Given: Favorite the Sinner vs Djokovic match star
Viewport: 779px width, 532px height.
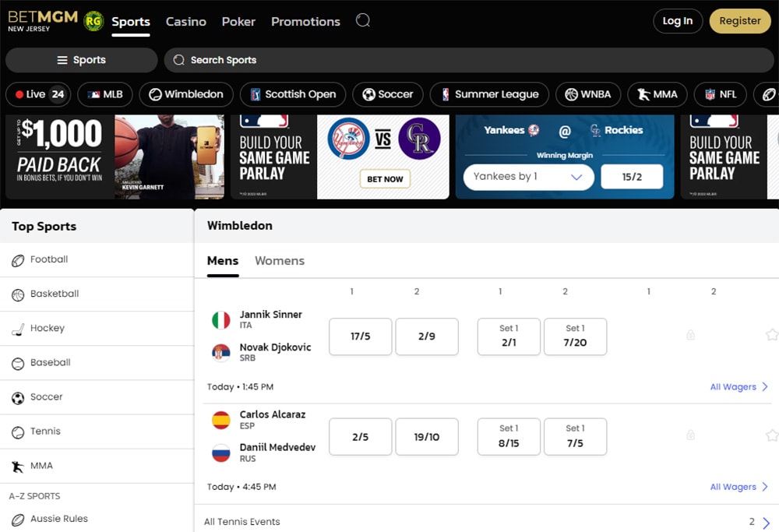Looking at the screenshot, I should click(x=772, y=335).
